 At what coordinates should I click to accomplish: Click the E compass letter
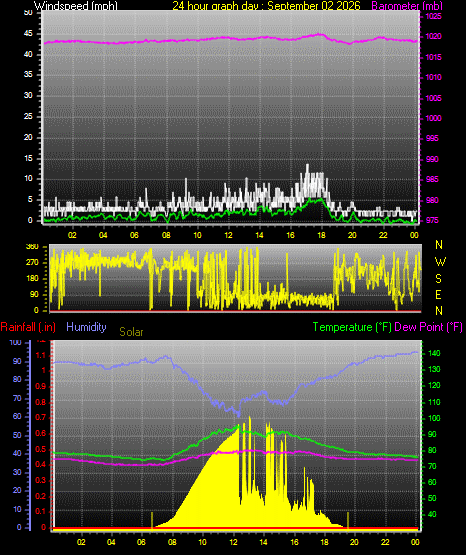pos(438,294)
